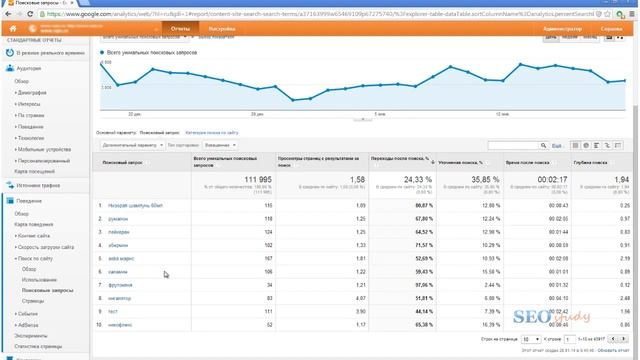640x360 pixels.
Task: Click the Поведение section icon
Action: 10,201
